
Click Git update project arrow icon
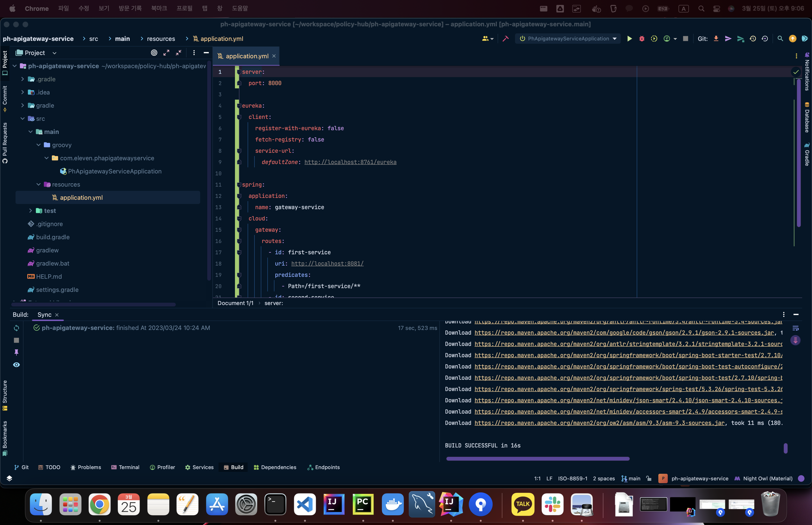click(x=716, y=39)
